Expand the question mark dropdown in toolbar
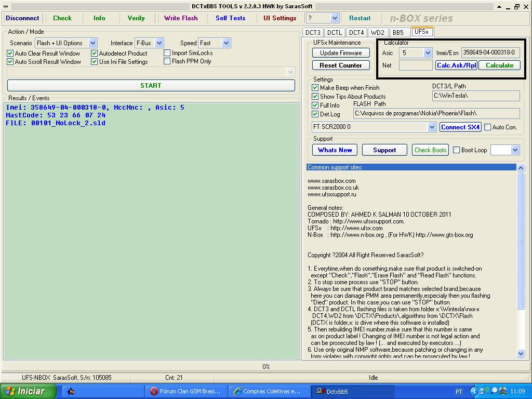The width and height of the screenshot is (532, 399). pos(335,18)
